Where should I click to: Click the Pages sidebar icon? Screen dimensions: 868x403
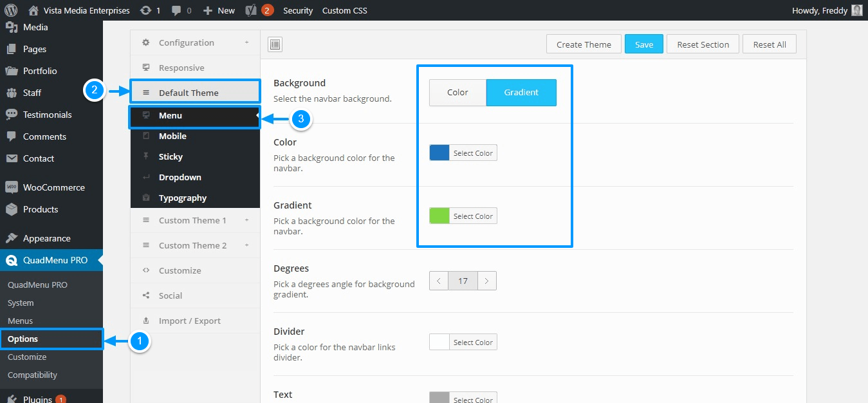pos(12,49)
